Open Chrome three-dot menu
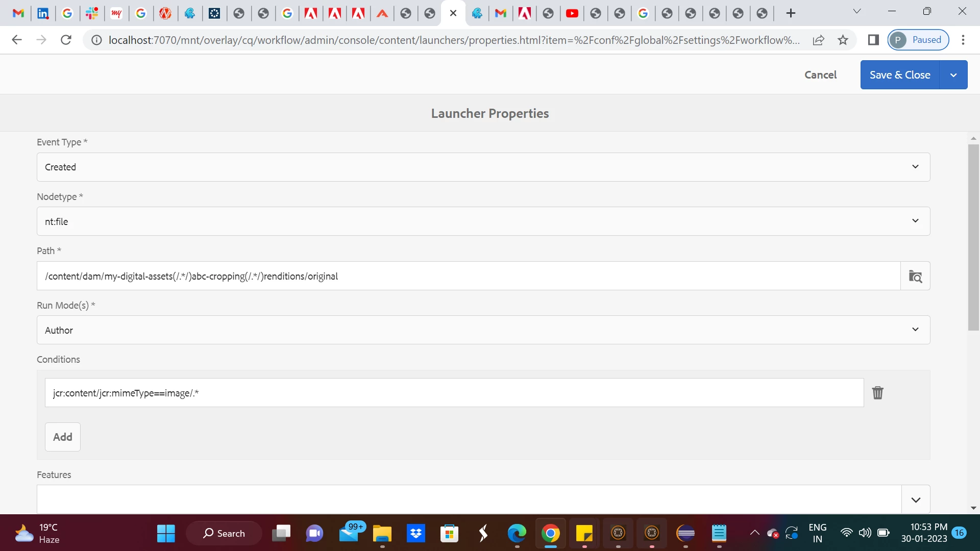 click(x=963, y=40)
